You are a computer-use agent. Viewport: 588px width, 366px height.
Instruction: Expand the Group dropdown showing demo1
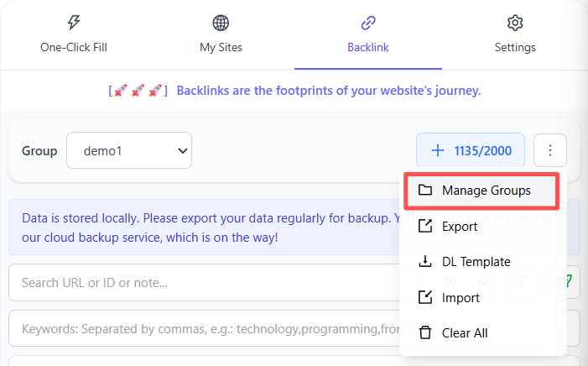point(129,151)
